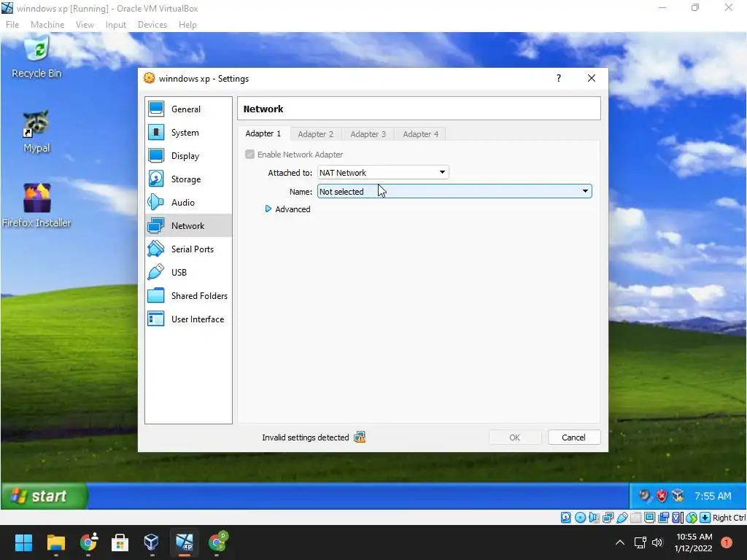Open the Audio settings category
Image resolution: width=747 pixels, height=560 pixels.
tap(188, 203)
